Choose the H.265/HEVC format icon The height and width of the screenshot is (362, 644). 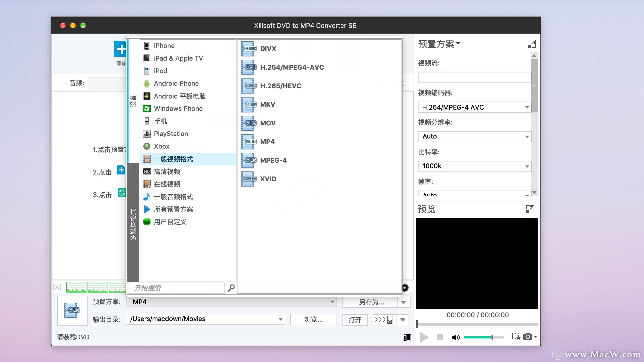249,86
